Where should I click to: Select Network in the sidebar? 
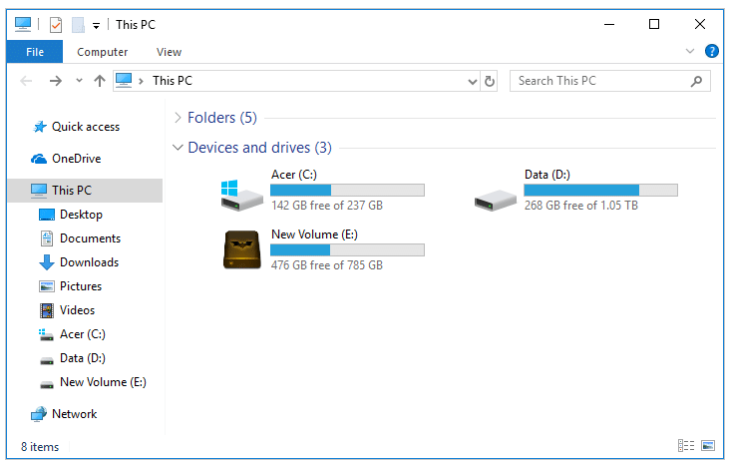click(x=74, y=414)
